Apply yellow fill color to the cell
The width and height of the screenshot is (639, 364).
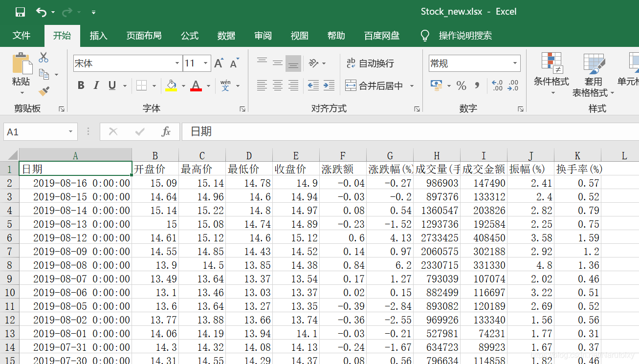[x=171, y=86]
